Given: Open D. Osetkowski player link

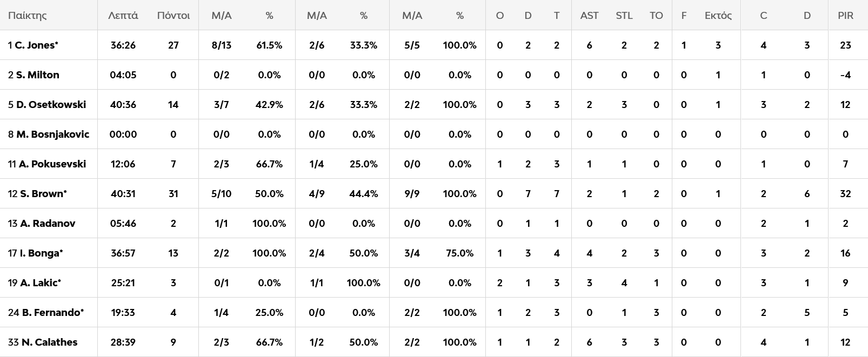Looking at the screenshot, I should click(x=51, y=105).
